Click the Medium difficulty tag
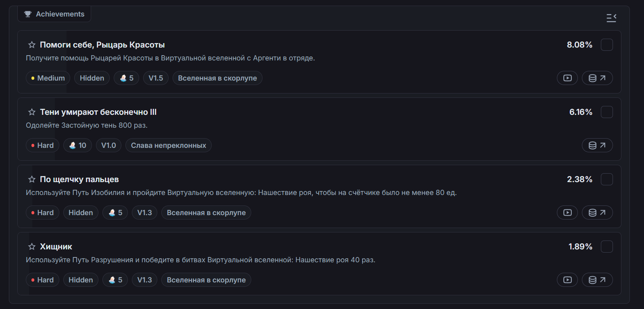The width and height of the screenshot is (644, 309). click(48, 78)
